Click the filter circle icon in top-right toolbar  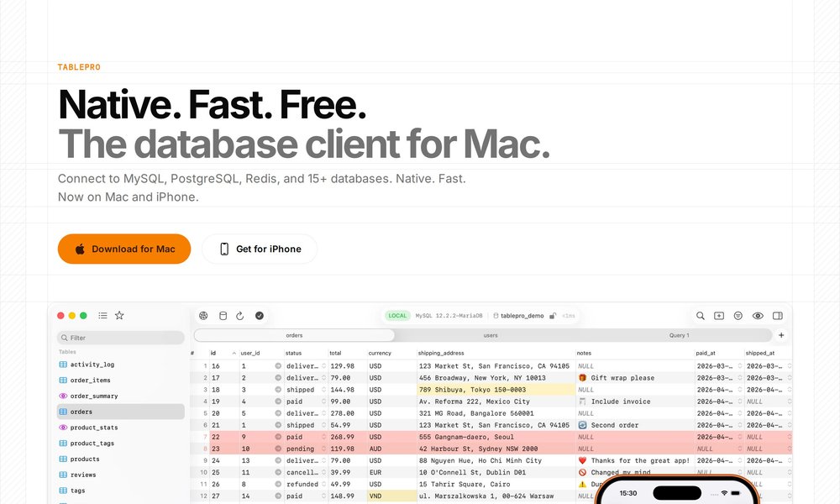pyautogui.click(x=738, y=316)
